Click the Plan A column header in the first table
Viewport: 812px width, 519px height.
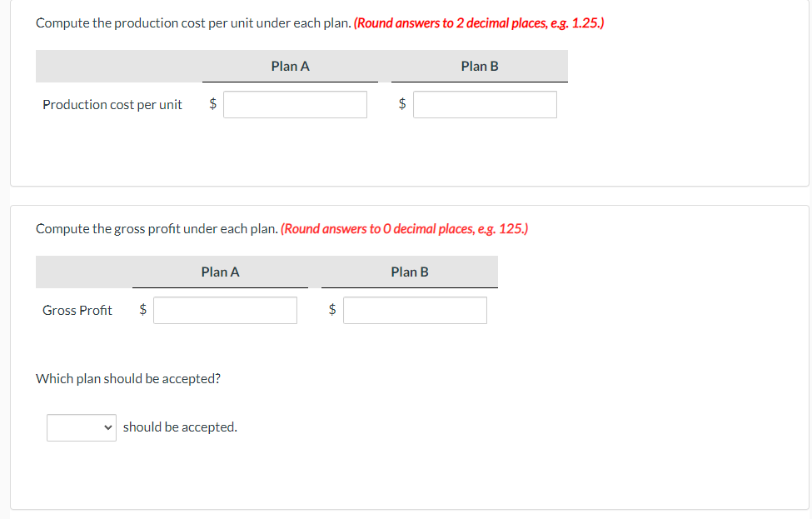pyautogui.click(x=289, y=66)
